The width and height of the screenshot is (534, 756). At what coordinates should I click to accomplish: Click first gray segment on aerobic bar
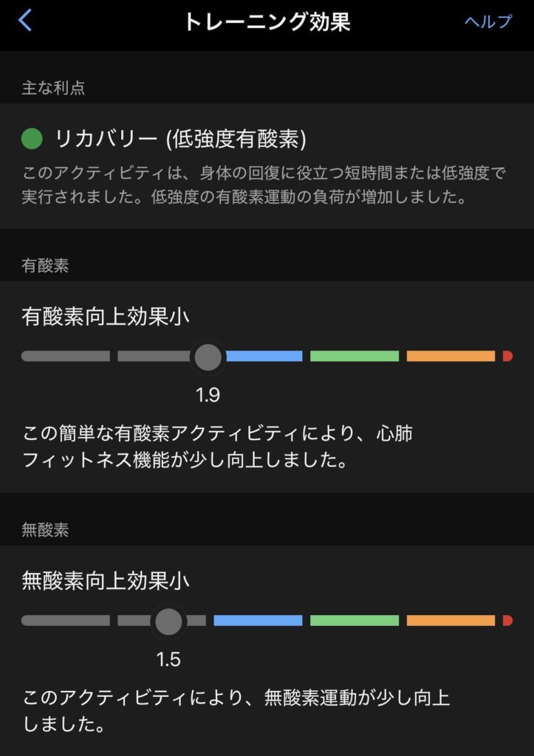(x=65, y=357)
